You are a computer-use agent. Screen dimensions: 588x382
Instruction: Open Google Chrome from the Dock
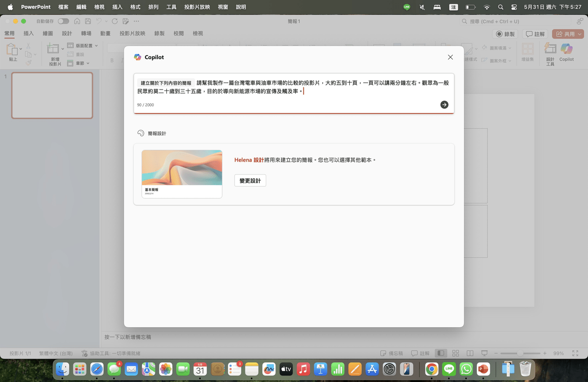pos(431,369)
